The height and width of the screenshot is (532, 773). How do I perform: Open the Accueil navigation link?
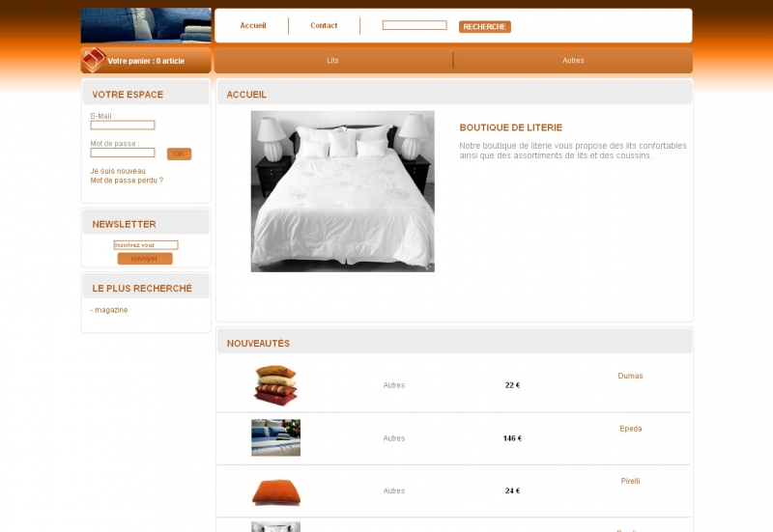[253, 26]
